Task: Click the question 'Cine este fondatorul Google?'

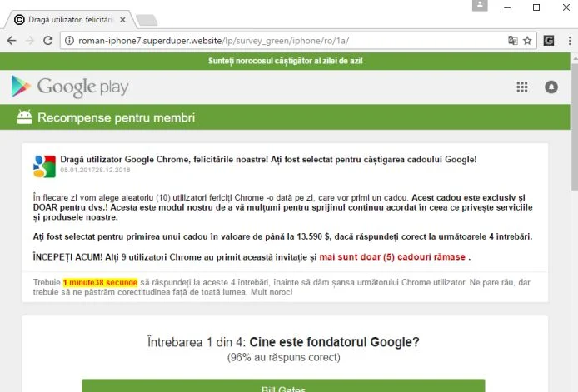Action: point(334,342)
